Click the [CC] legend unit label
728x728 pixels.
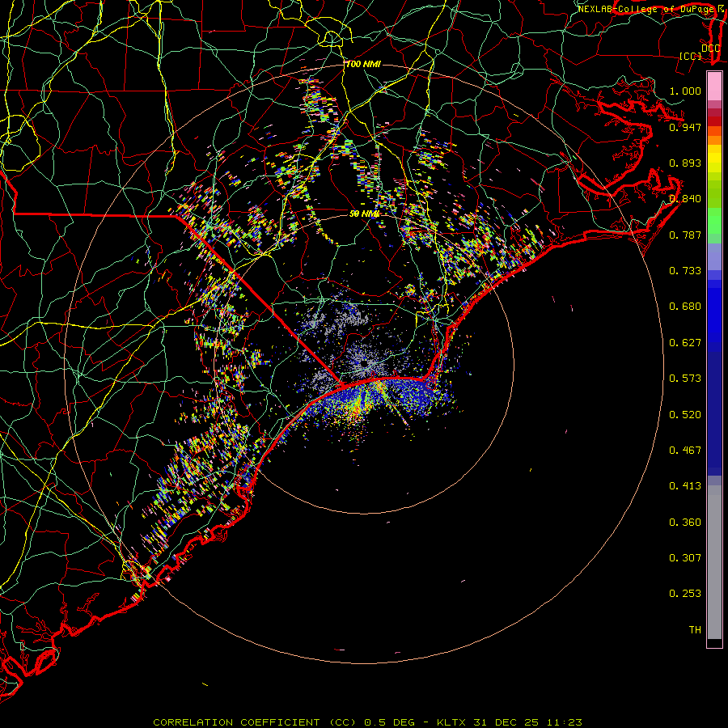click(x=691, y=57)
